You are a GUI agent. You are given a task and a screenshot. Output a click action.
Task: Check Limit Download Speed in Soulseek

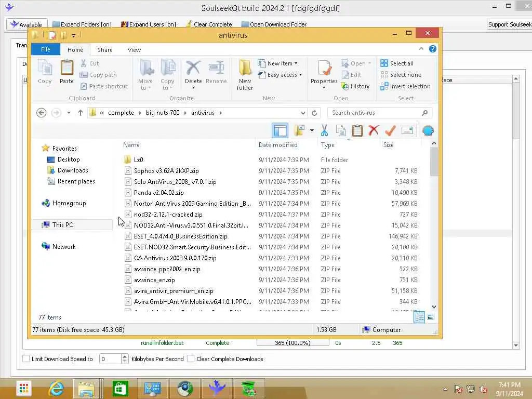point(26,358)
